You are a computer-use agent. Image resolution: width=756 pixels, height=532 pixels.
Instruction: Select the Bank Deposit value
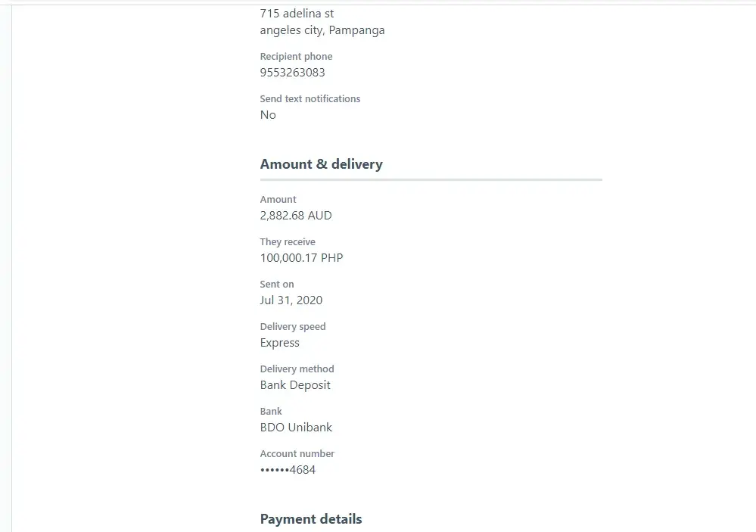coord(295,385)
